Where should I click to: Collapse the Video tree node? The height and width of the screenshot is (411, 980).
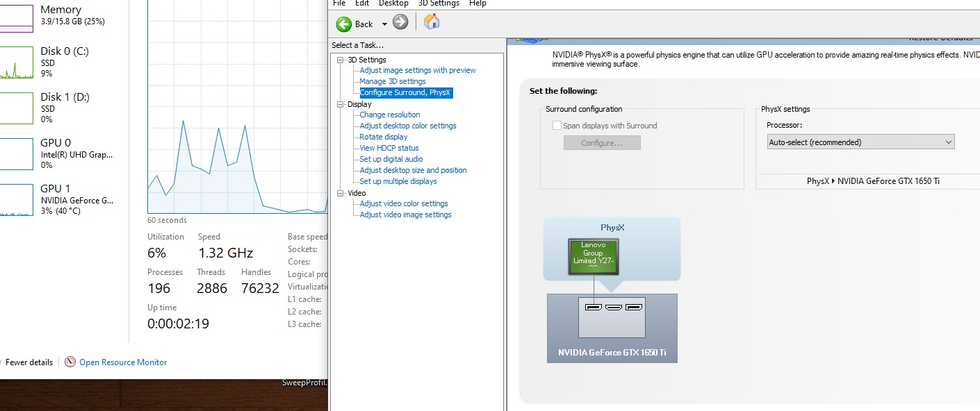tap(341, 193)
